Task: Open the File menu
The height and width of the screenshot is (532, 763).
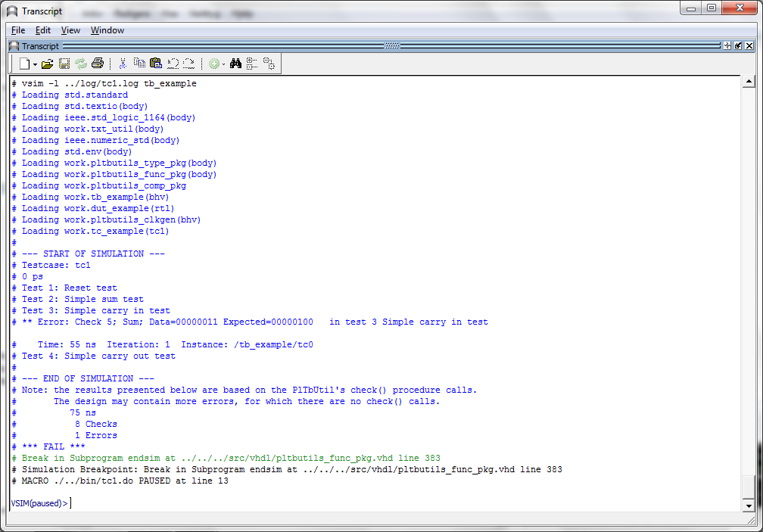Action: point(18,30)
